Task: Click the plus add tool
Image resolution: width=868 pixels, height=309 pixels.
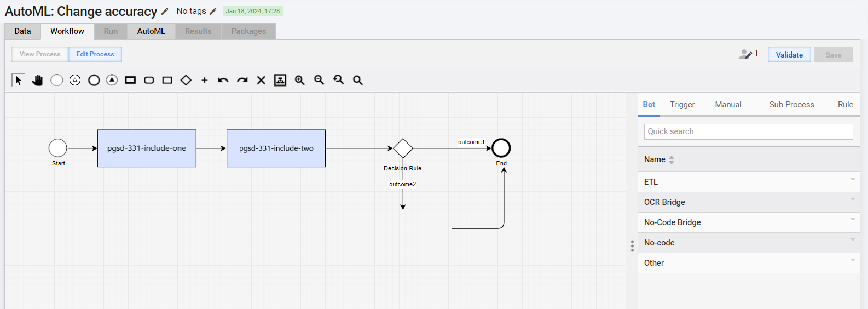Action: coord(205,80)
